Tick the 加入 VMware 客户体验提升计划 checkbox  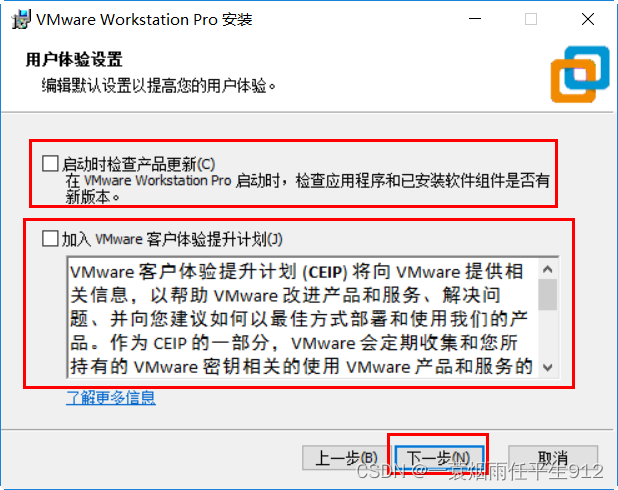[x=50, y=238]
